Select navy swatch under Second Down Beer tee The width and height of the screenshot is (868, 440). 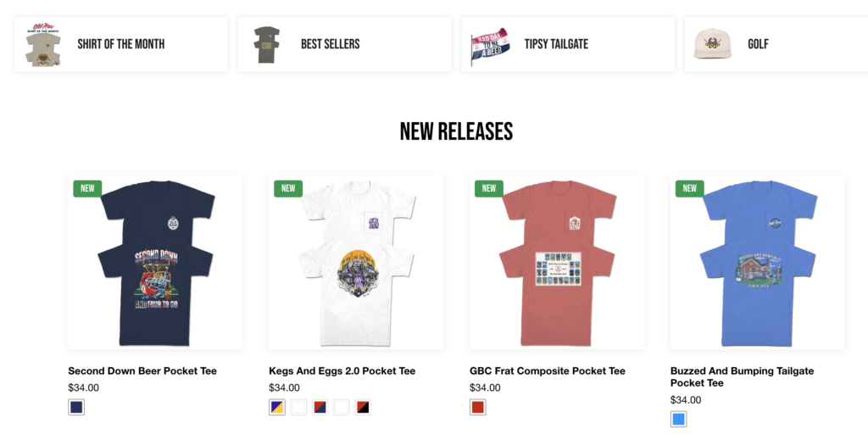pyautogui.click(x=76, y=407)
